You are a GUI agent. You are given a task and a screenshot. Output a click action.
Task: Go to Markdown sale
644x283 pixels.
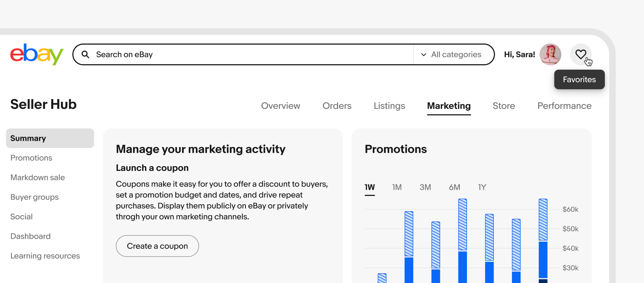[x=38, y=177]
